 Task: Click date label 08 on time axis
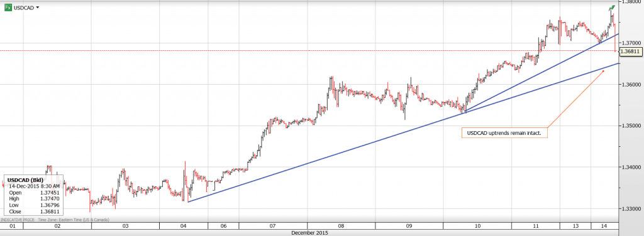(341, 226)
